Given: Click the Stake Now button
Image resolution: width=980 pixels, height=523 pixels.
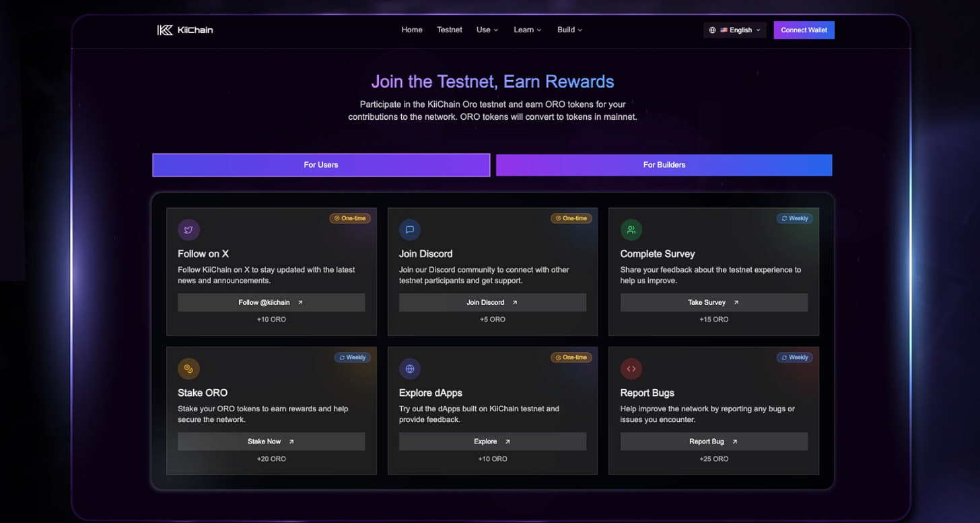Looking at the screenshot, I should click(x=271, y=442).
